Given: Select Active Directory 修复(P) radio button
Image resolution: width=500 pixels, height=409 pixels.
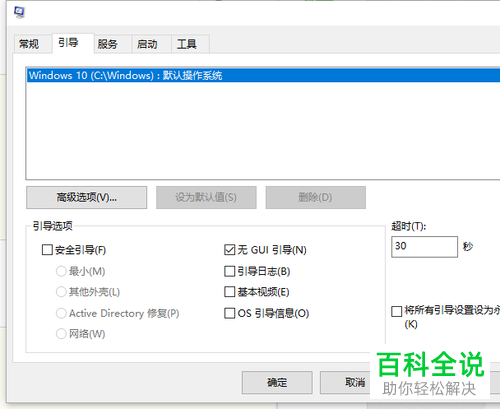Looking at the screenshot, I should 61,313.
